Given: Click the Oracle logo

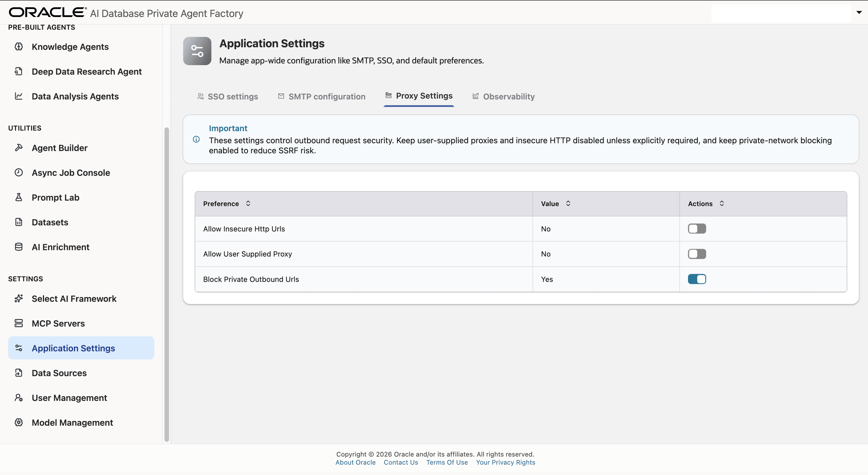Looking at the screenshot, I should (x=48, y=12).
